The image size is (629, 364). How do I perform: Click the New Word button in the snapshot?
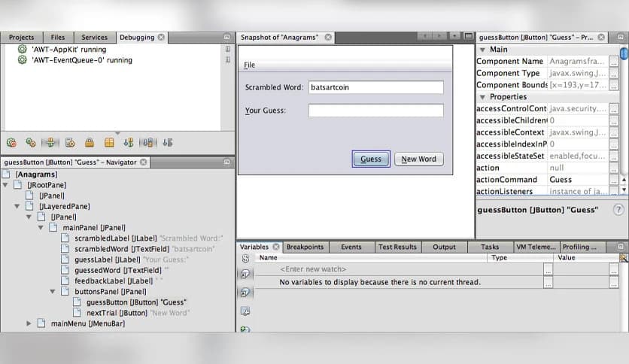coord(419,159)
